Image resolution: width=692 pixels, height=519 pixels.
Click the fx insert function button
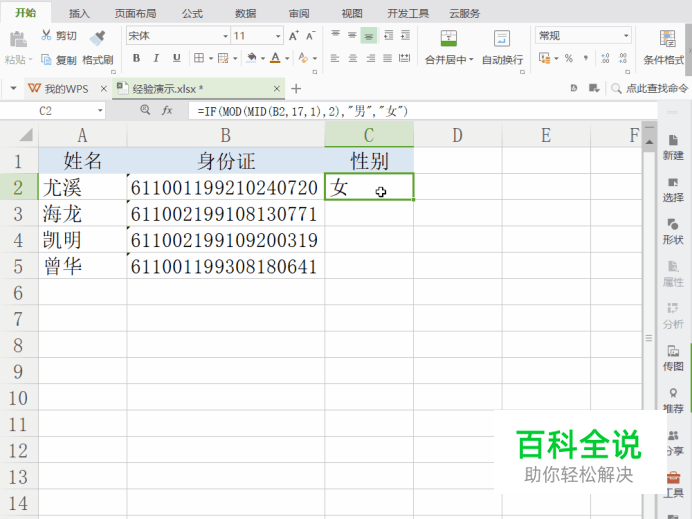(167, 110)
